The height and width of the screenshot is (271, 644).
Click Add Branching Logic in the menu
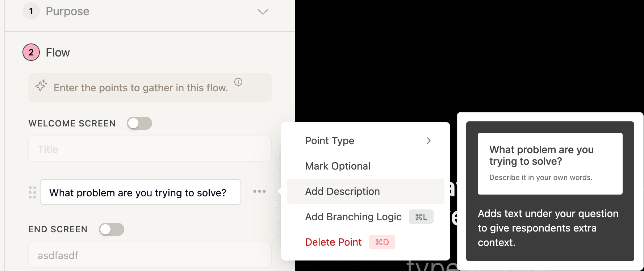[353, 217]
